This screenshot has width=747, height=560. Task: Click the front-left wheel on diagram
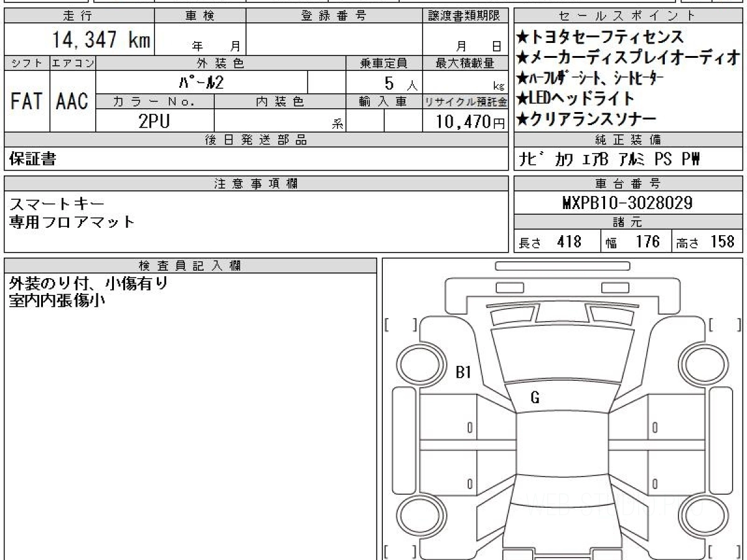[423, 365]
